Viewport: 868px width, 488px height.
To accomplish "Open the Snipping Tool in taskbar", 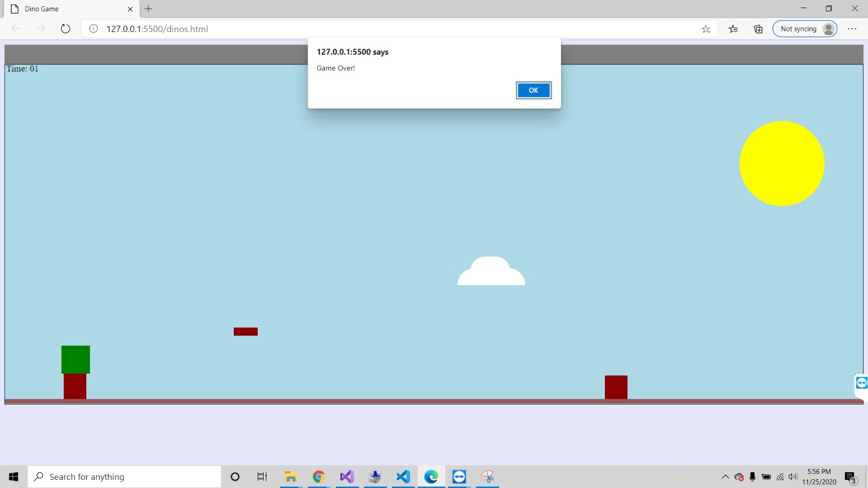I will point(487,477).
